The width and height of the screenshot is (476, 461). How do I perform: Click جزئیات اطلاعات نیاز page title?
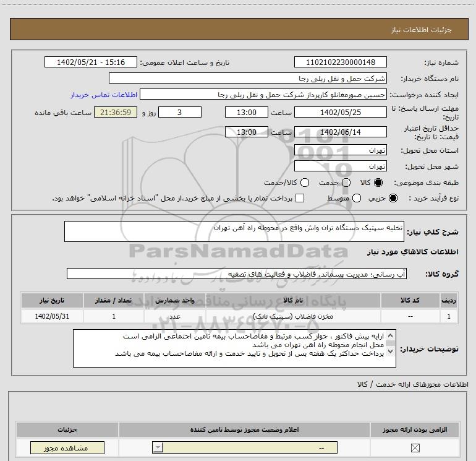click(422, 30)
